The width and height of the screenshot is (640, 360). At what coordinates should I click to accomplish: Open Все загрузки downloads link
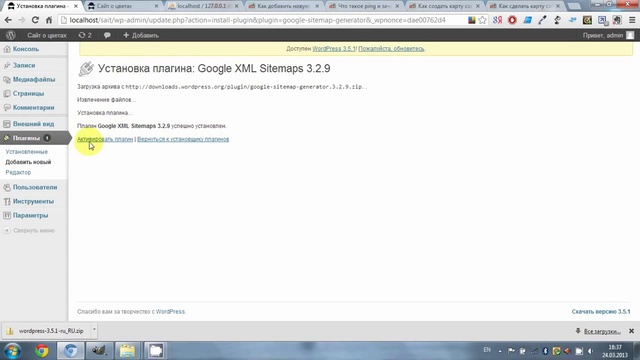click(x=602, y=331)
